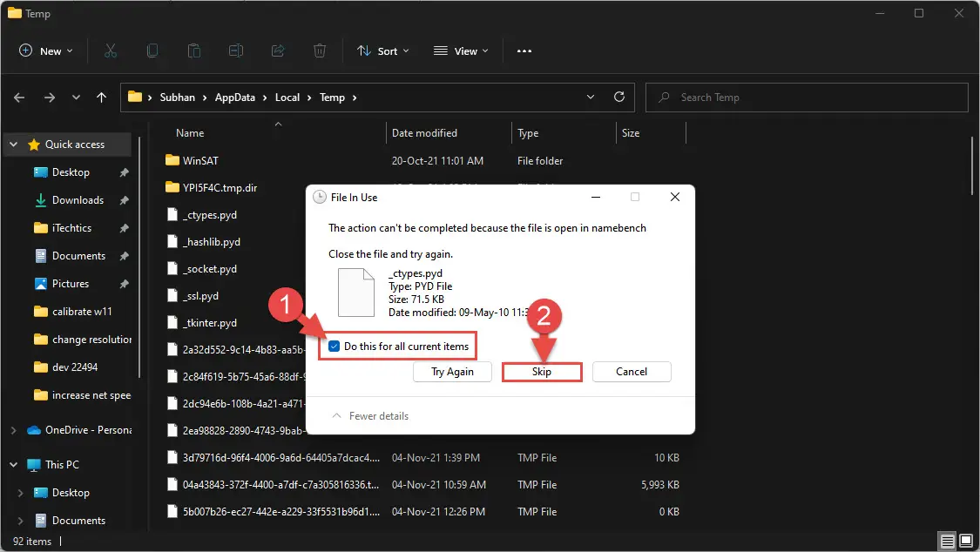Click the Paste clipboard icon
This screenshot has width=980, height=552.
click(194, 51)
